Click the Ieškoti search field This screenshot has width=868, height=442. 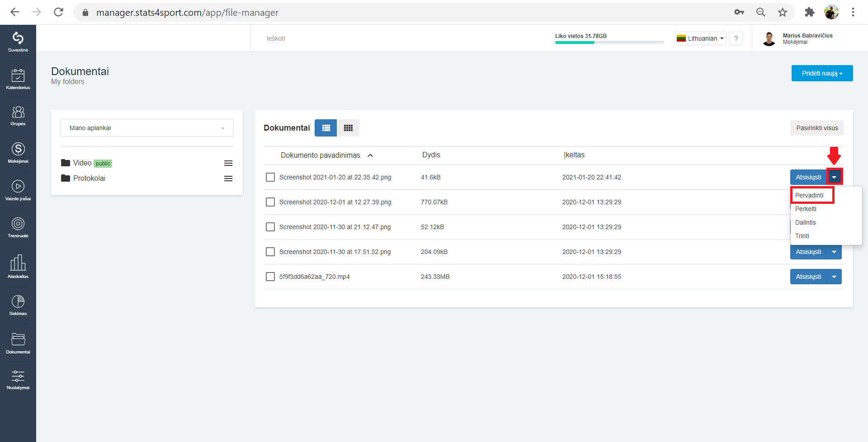coord(398,38)
